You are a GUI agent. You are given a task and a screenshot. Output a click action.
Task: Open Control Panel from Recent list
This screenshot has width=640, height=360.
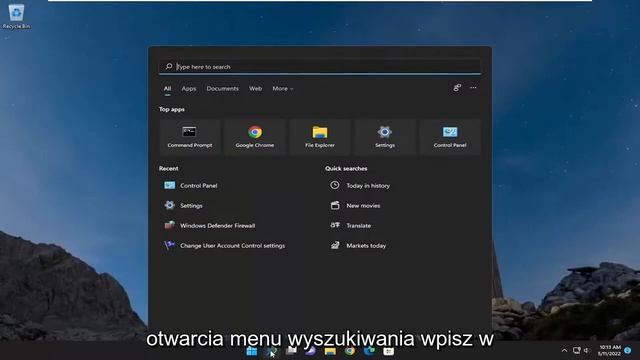point(191,185)
